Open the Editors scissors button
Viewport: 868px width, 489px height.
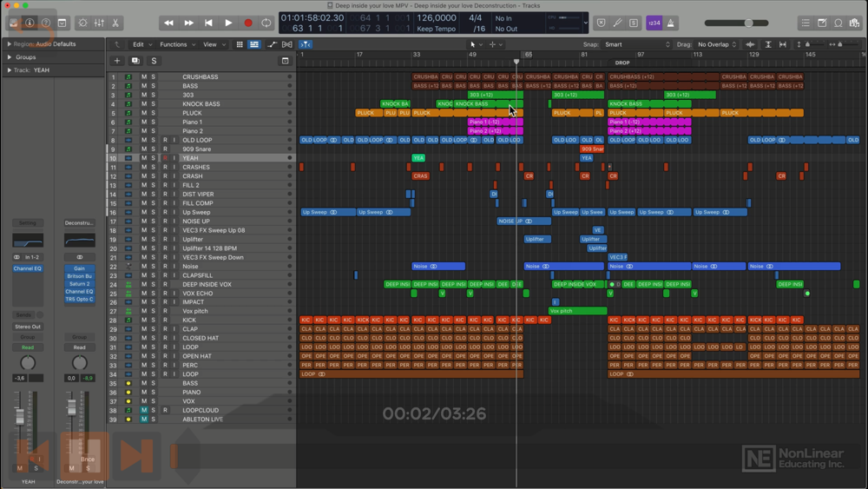click(x=115, y=23)
